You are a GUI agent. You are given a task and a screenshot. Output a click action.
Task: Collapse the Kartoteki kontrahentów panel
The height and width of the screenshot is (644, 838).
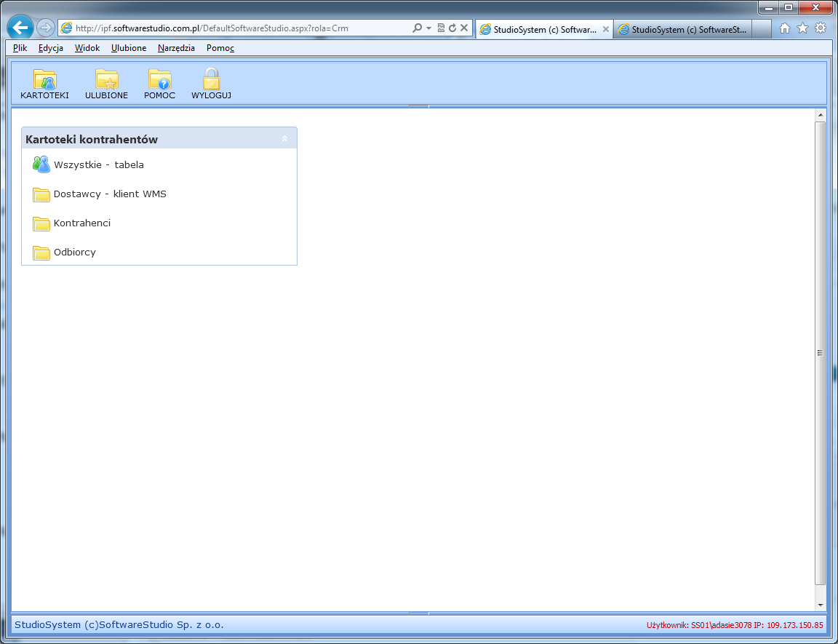click(284, 139)
